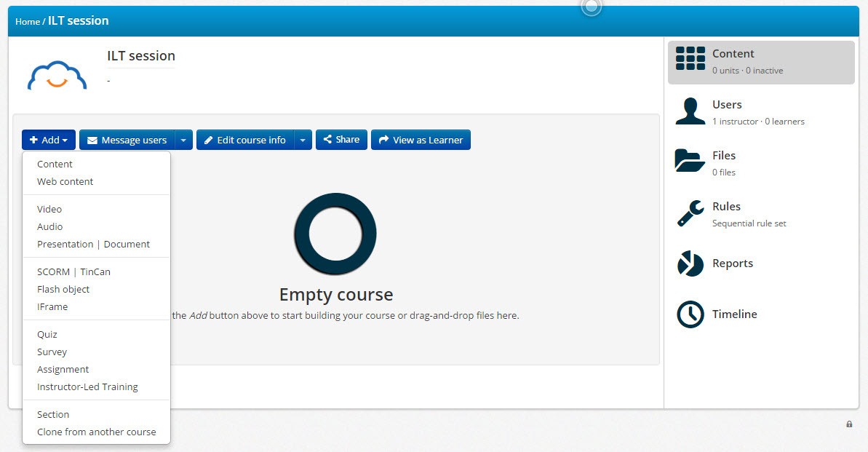The height and width of the screenshot is (452, 868).
Task: Click the Content grid icon in sidebar
Action: click(x=690, y=58)
